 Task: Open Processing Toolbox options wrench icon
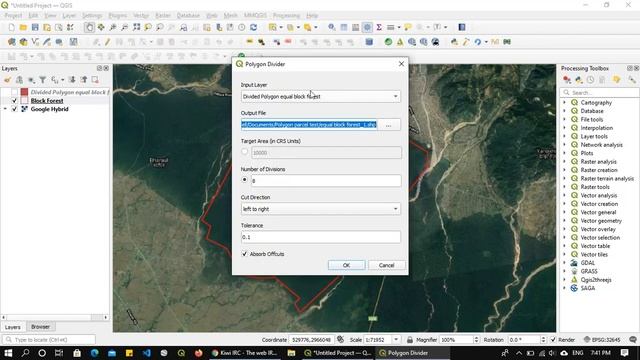click(632, 80)
